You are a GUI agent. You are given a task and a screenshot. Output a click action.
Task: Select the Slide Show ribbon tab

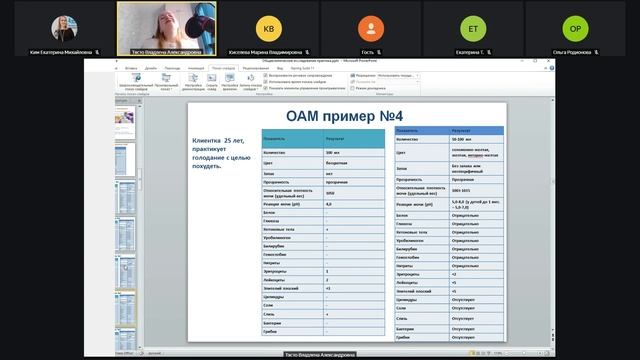(223, 68)
